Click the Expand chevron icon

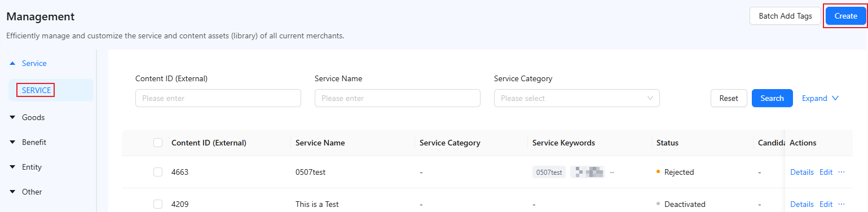click(x=835, y=98)
